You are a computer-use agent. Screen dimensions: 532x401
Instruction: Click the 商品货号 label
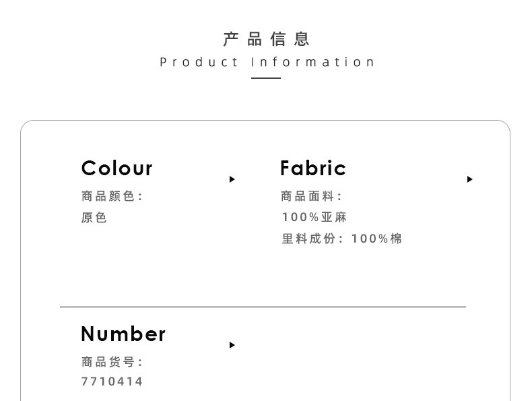[x=112, y=363]
